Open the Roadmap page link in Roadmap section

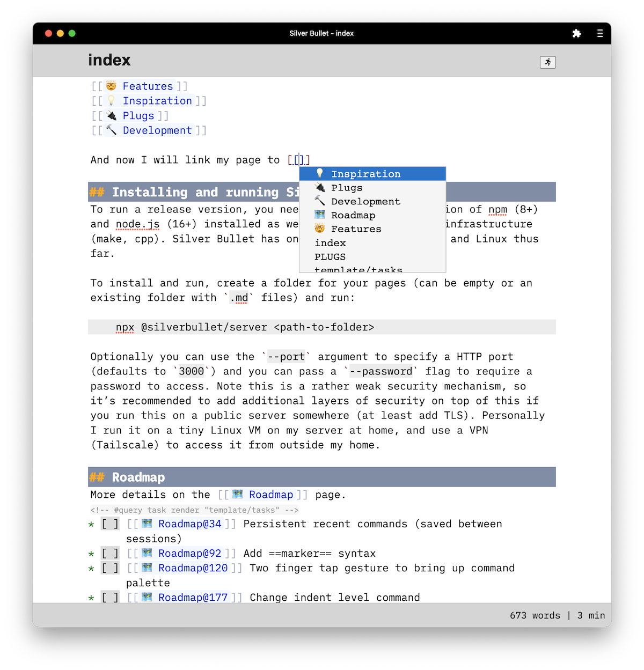tap(271, 495)
